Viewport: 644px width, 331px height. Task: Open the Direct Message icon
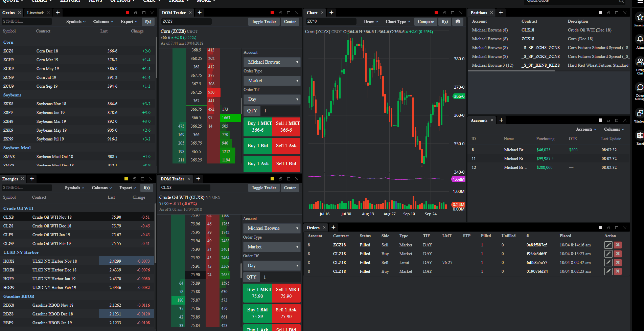pyautogui.click(x=639, y=88)
